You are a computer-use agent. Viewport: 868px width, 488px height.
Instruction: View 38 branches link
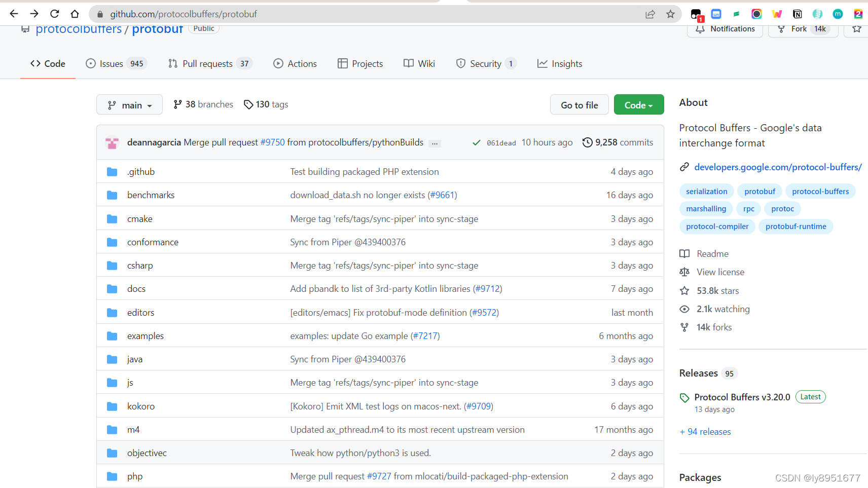click(x=203, y=104)
